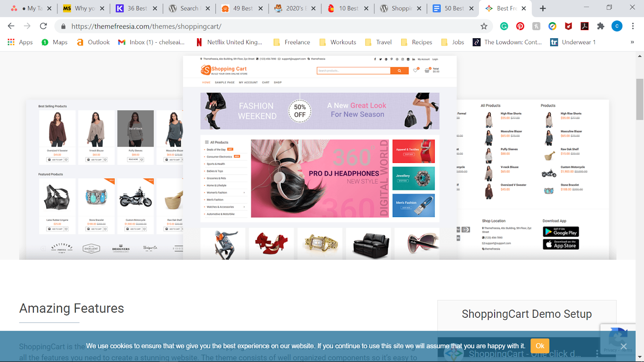Close the "My Ta" tab
The height and width of the screenshot is (362, 644).
click(x=49, y=8)
